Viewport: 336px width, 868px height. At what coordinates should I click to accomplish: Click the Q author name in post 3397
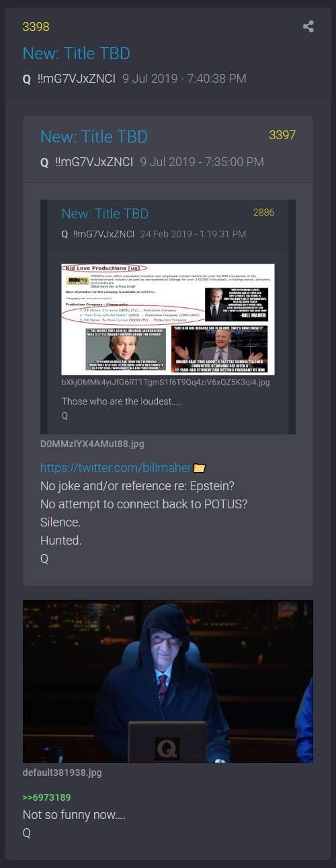[x=44, y=162]
